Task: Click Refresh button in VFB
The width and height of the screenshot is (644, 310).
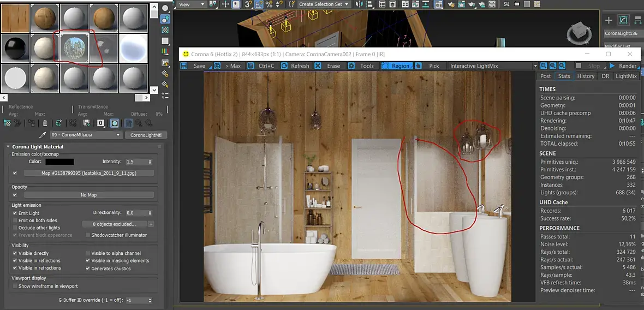Action: pyautogui.click(x=295, y=65)
